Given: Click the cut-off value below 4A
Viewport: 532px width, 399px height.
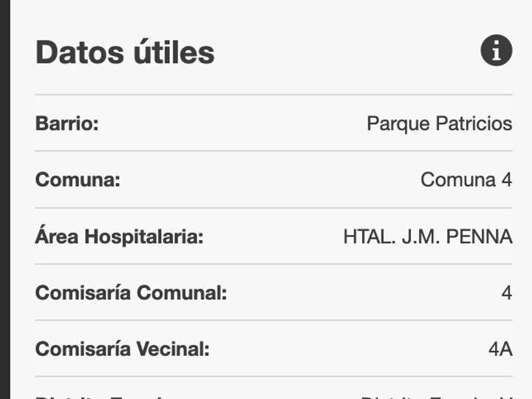Looking at the screenshot, I should click(x=437, y=396).
